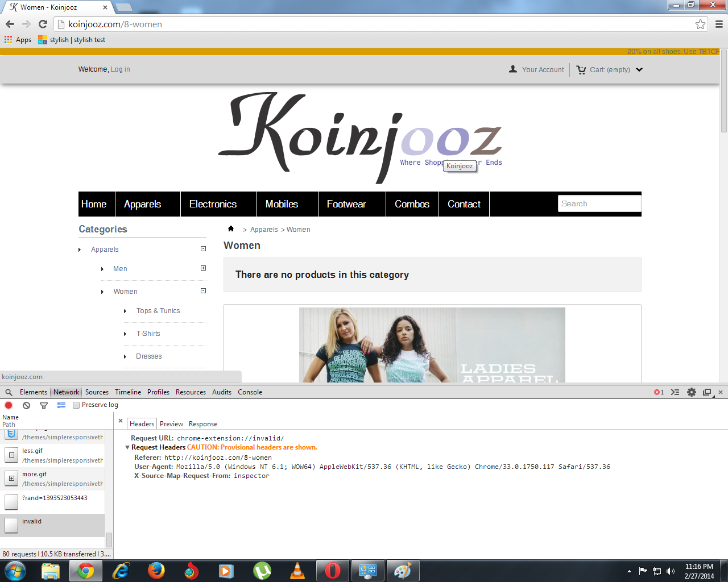Collapse the Women category
Image resolution: width=728 pixels, height=582 pixels.
click(203, 291)
